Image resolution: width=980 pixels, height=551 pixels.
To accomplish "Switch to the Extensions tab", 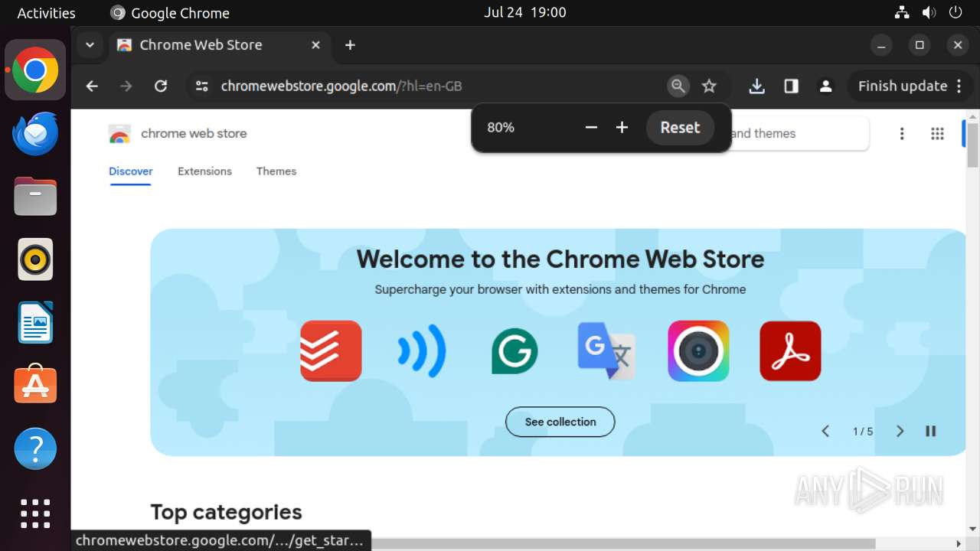I will pos(204,171).
